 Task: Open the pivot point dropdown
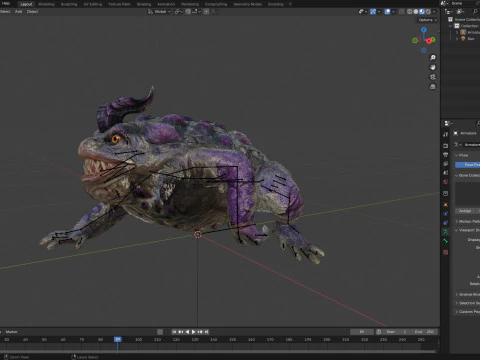pyautogui.click(x=178, y=12)
